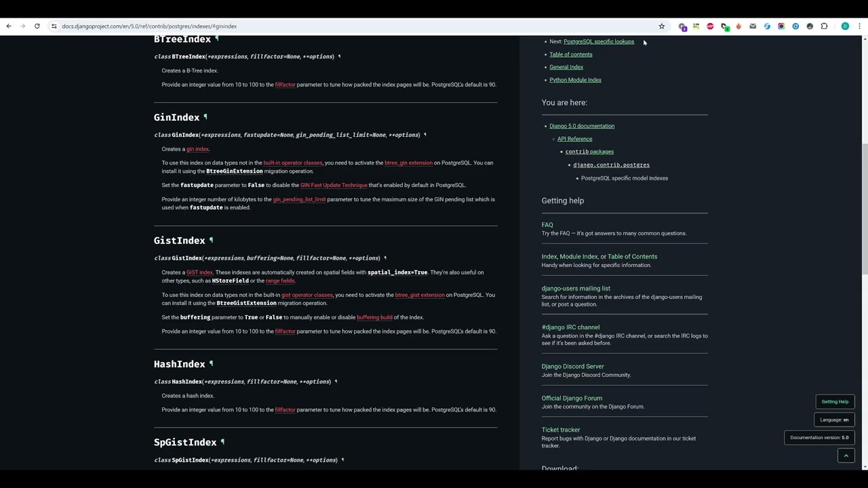This screenshot has width=868, height=488.
Task: Open the built-in operator classes link
Action: click(293, 163)
